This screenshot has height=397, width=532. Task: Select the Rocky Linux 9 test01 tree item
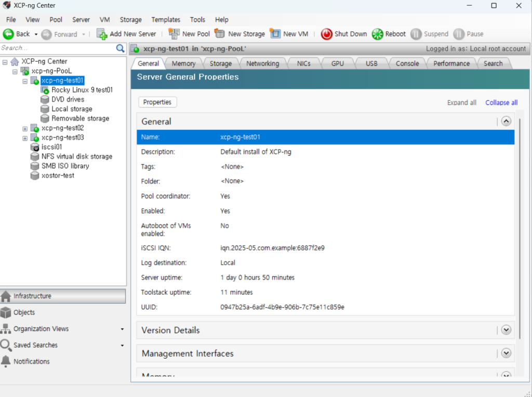pos(82,90)
